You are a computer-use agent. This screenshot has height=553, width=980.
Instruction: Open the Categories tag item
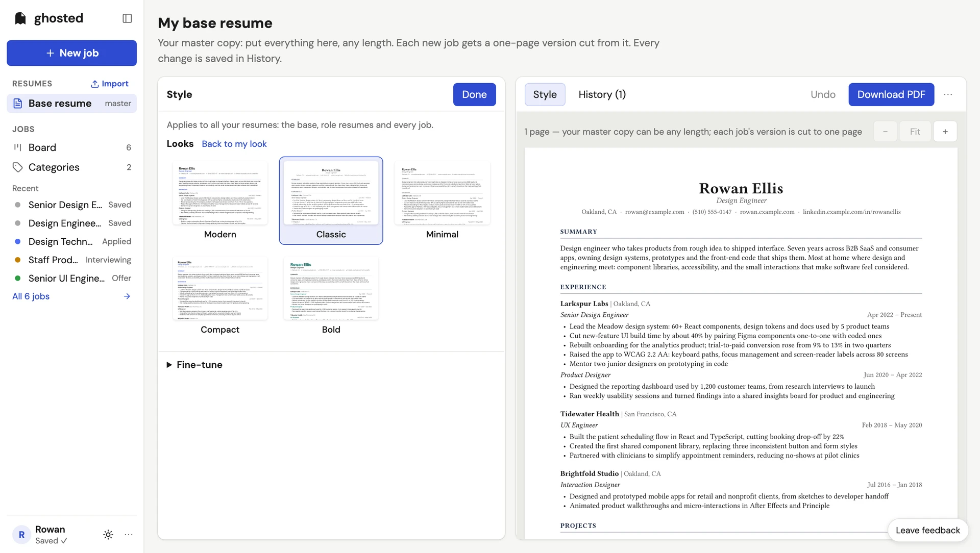tap(71, 167)
